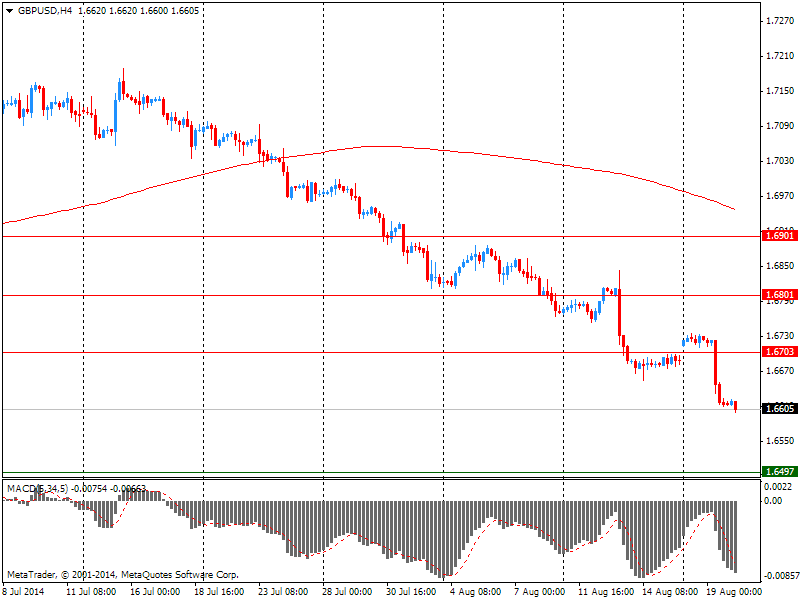The image size is (800, 600).
Task: Click the 1.7210 price scale value
Action: click(x=781, y=56)
